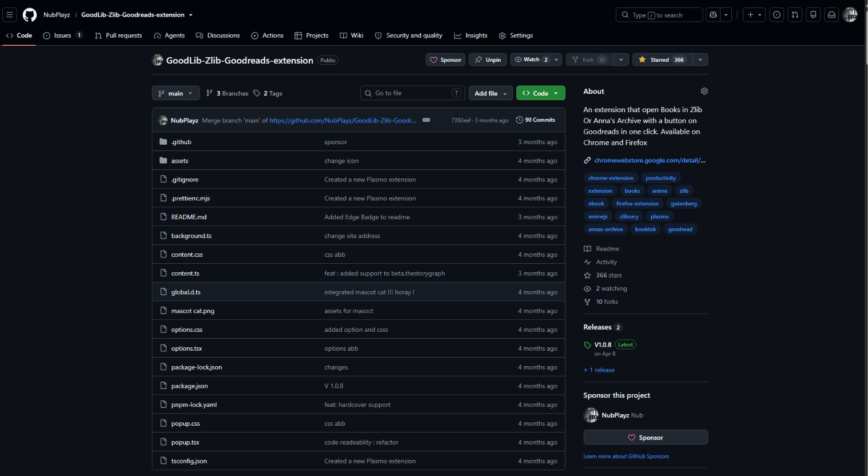This screenshot has height=476, width=868.
Task: Open the + 1 release link
Action: coord(599,370)
